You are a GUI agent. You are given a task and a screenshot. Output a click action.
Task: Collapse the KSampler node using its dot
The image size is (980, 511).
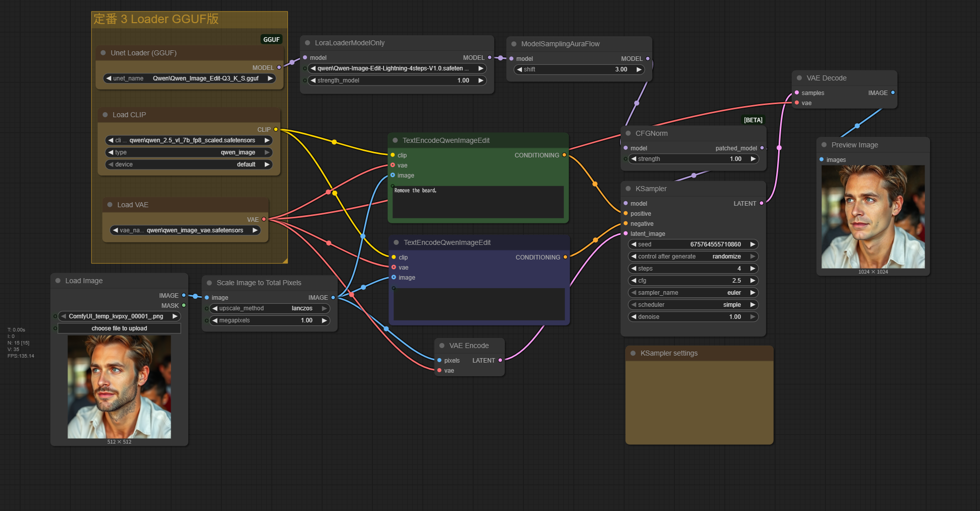628,189
